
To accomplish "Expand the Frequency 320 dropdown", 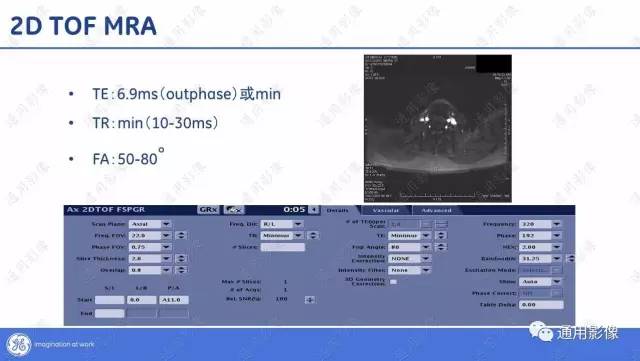I will [540, 224].
